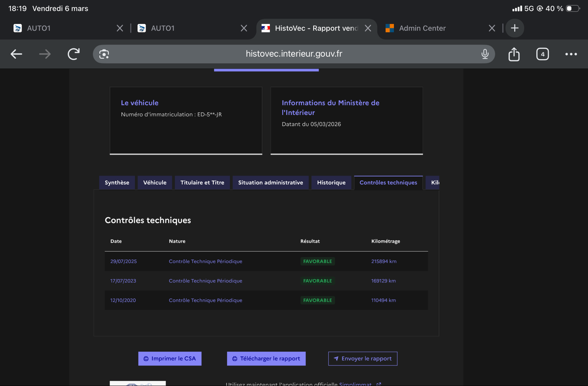
Task: Close the first AUTO1 tab
Action: 120,28
